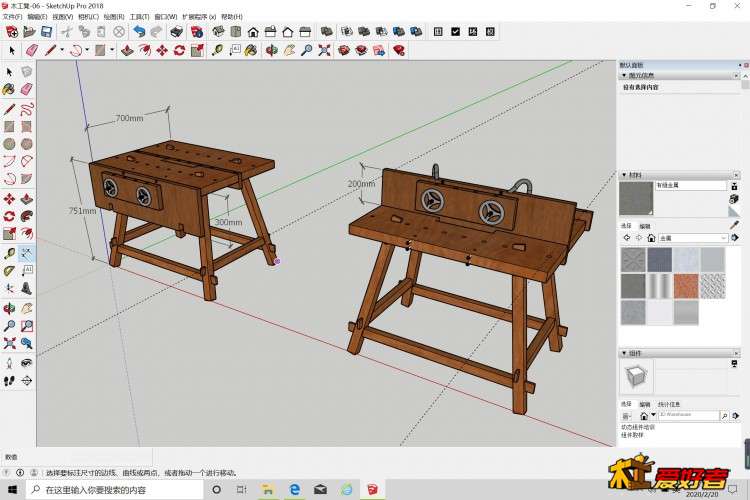Viewport: 750px width, 500px height.
Task: Select the Walk footprints tool
Action: 9,381
